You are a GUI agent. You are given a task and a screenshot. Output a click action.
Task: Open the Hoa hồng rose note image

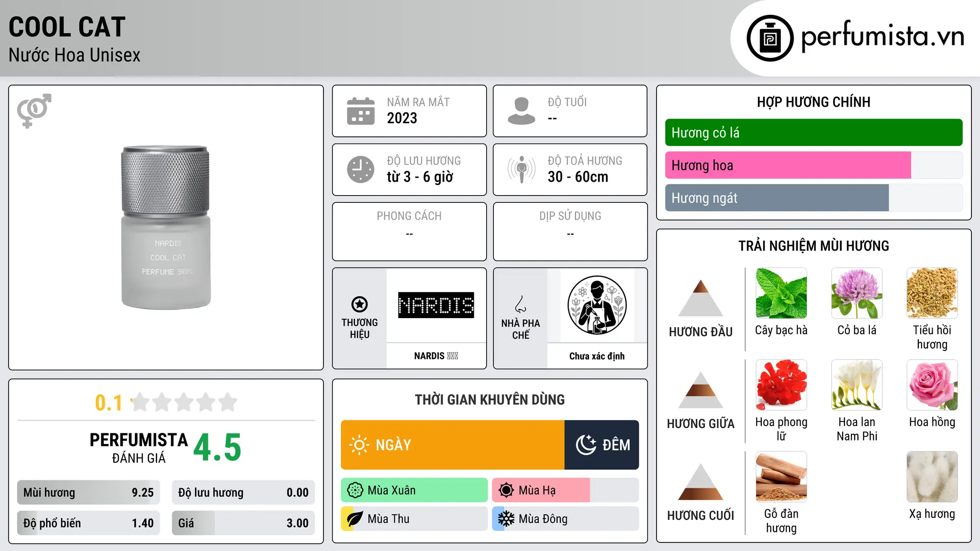coord(932,385)
